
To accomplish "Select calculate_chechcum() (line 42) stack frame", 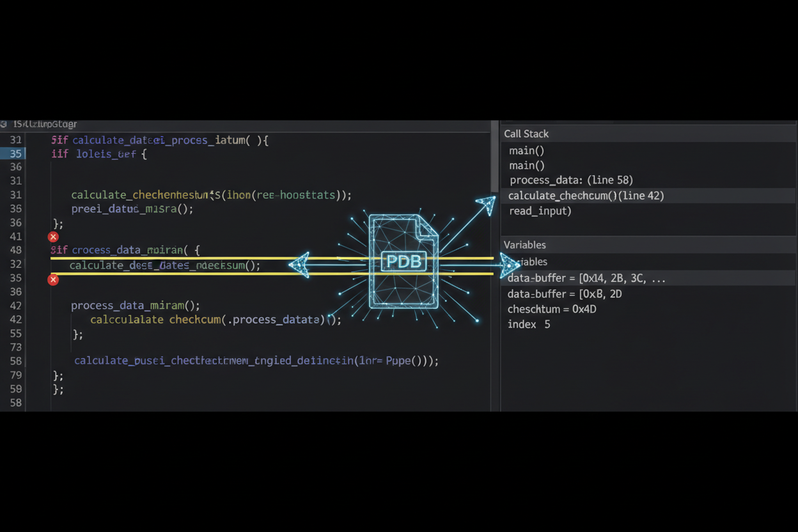I will click(x=586, y=196).
